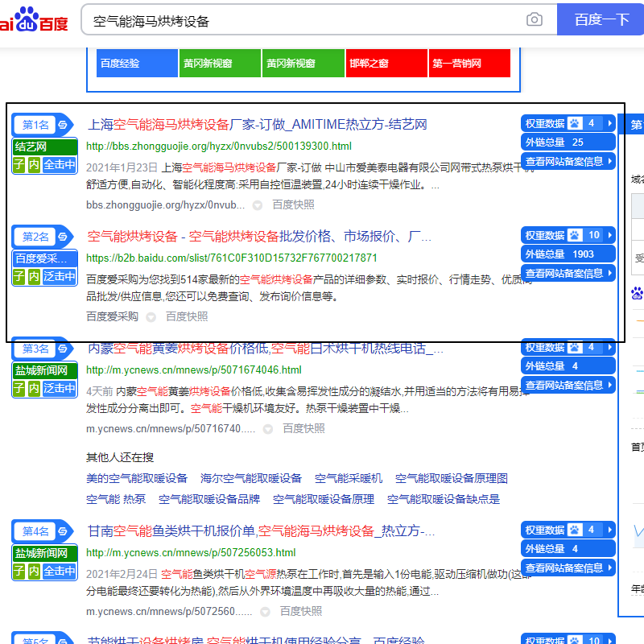Click the 外链总量 25 badge
Viewport: 644px width, 644px height.
pyautogui.click(x=568, y=142)
